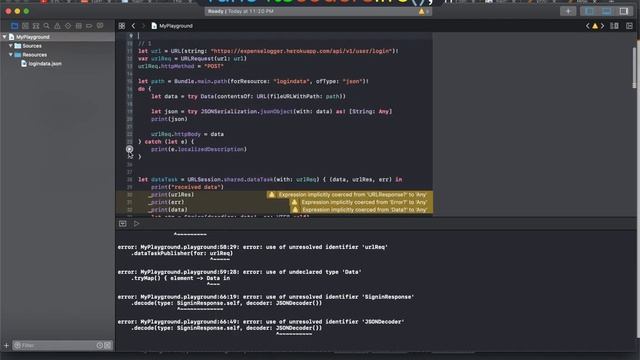Click the 'let dataTask = URLSession' line
This screenshot has width=640, height=360.
(270, 180)
